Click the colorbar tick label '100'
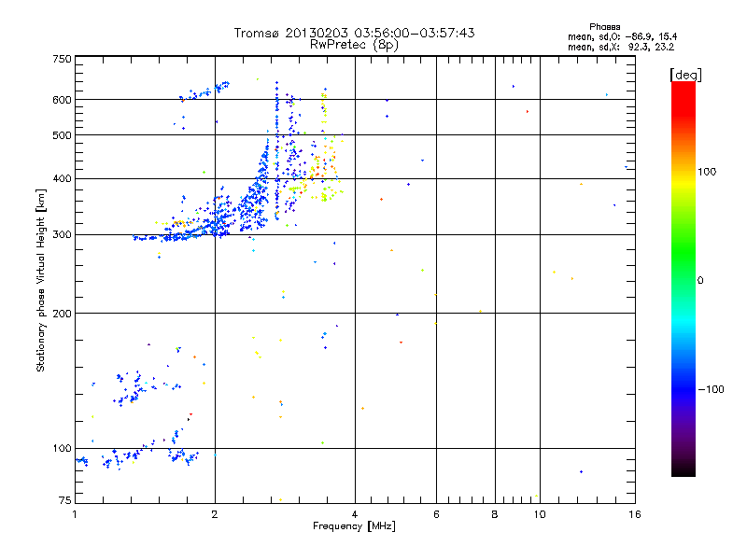The height and width of the screenshot is (560, 747). pyautogui.click(x=707, y=172)
